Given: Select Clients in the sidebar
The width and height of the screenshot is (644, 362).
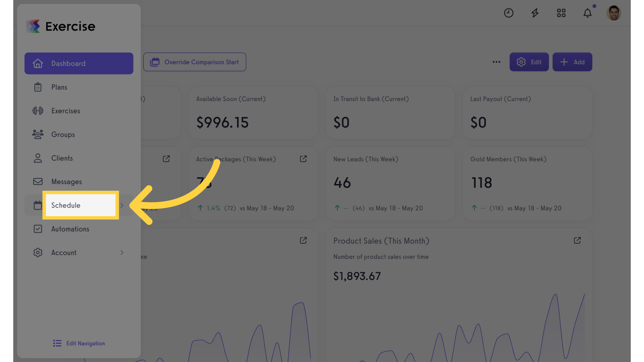Looking at the screenshot, I should click(x=79, y=158).
